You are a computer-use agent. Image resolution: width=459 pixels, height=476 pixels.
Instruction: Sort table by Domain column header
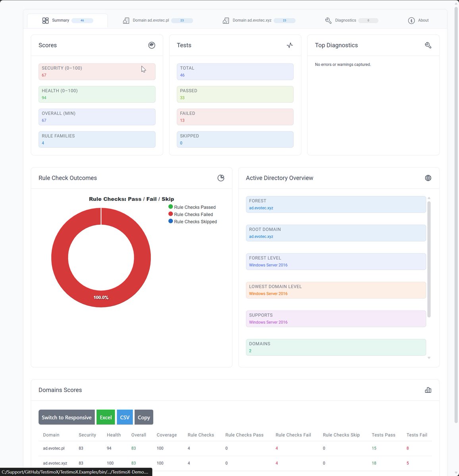pos(51,435)
